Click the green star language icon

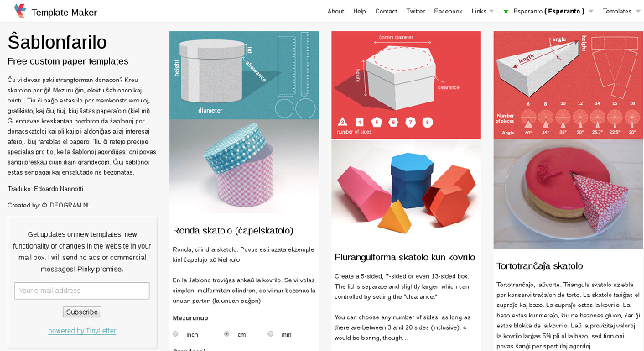click(506, 11)
